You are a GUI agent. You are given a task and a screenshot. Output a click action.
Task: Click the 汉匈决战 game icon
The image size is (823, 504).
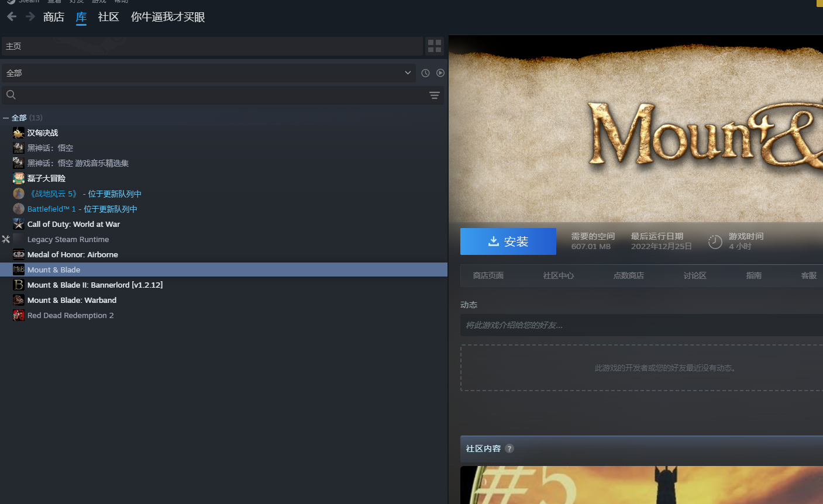coord(19,133)
